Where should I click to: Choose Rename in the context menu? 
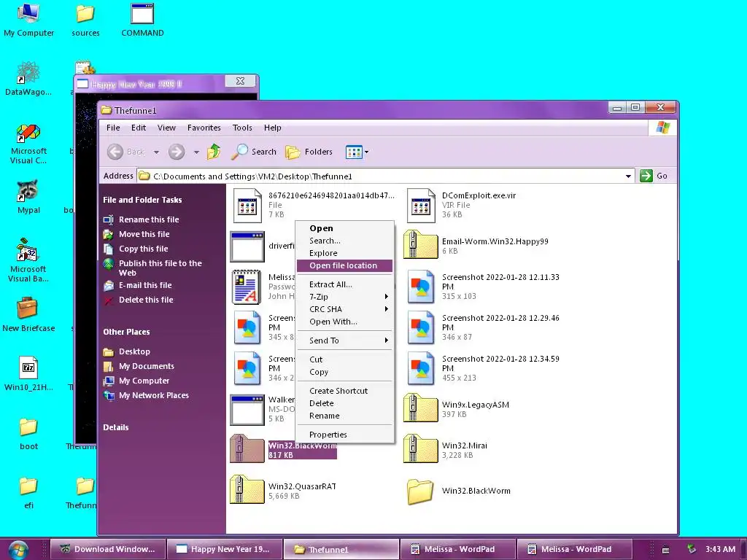[344, 415]
